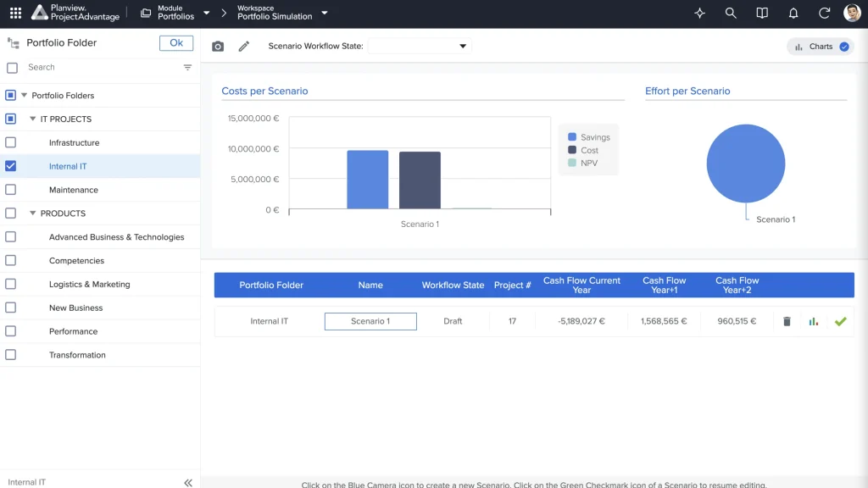Sort by Cash Flow Current Year header
The image size is (868, 488).
coord(581,285)
